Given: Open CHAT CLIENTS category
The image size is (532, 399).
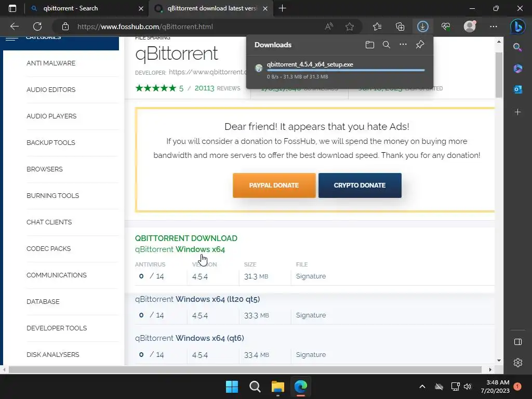Looking at the screenshot, I should (x=49, y=222).
